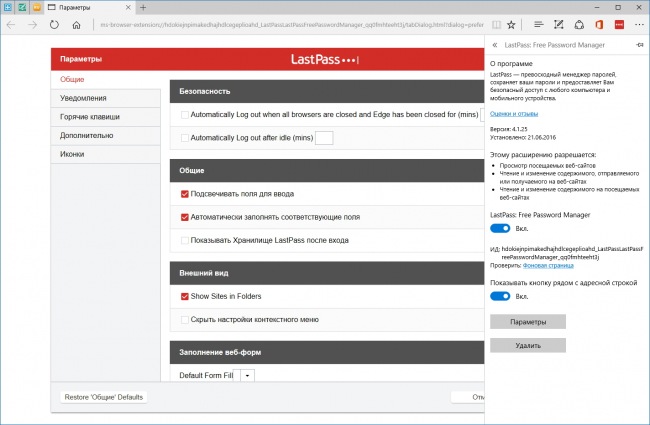Screen dimensions: 650x425
Task: Click the red LastPass extension icon
Action: [619, 25]
